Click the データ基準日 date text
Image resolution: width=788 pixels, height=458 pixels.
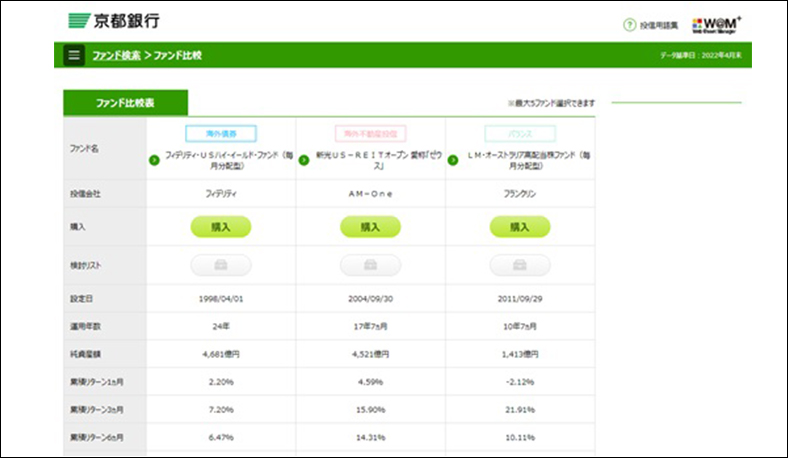tap(701, 55)
